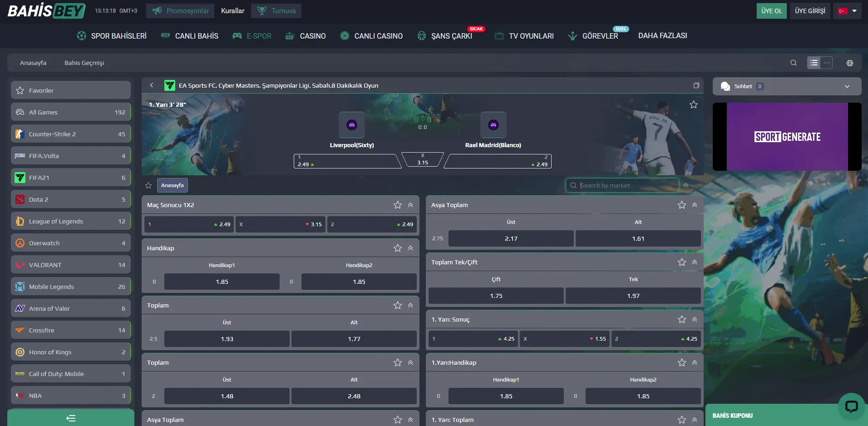Expand the Sohbet panel chevron
This screenshot has width=868, height=426.
click(x=847, y=86)
